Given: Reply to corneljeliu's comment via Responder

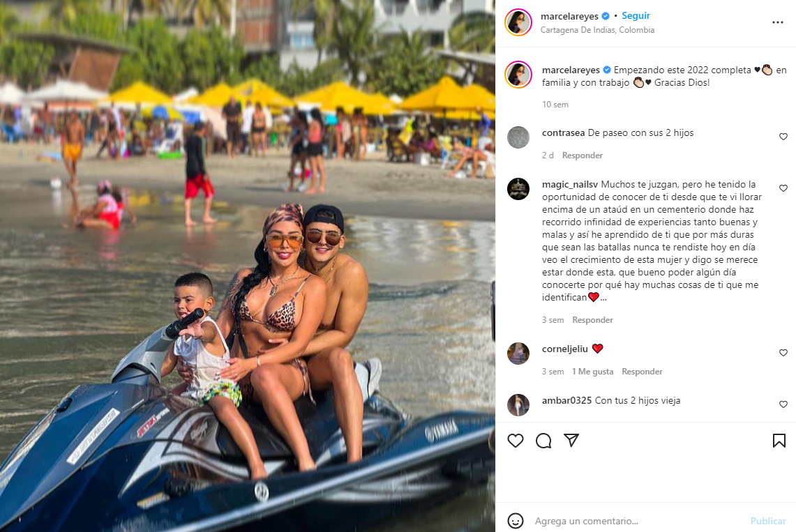Looking at the screenshot, I should coord(643,372).
